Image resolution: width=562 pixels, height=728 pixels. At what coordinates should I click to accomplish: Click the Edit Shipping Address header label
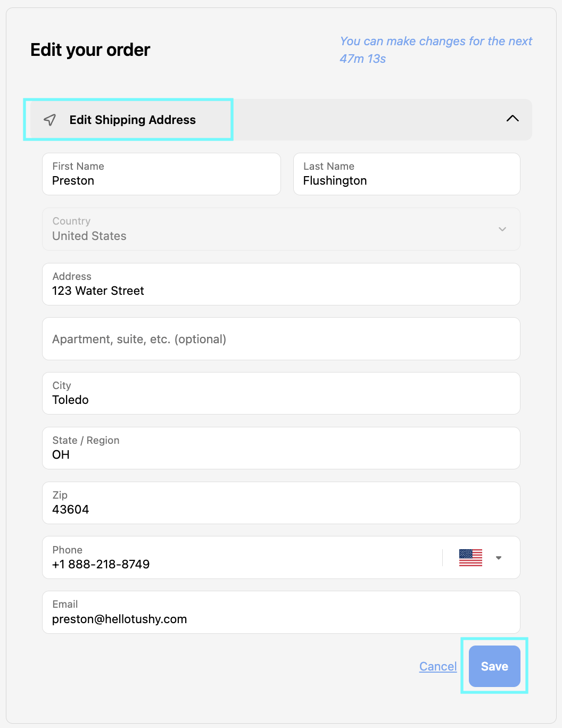(x=133, y=120)
